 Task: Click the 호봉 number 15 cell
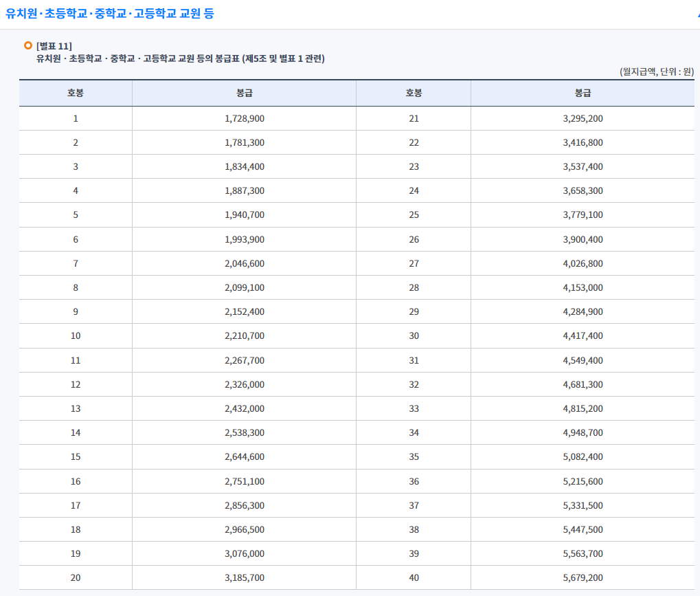coord(76,457)
